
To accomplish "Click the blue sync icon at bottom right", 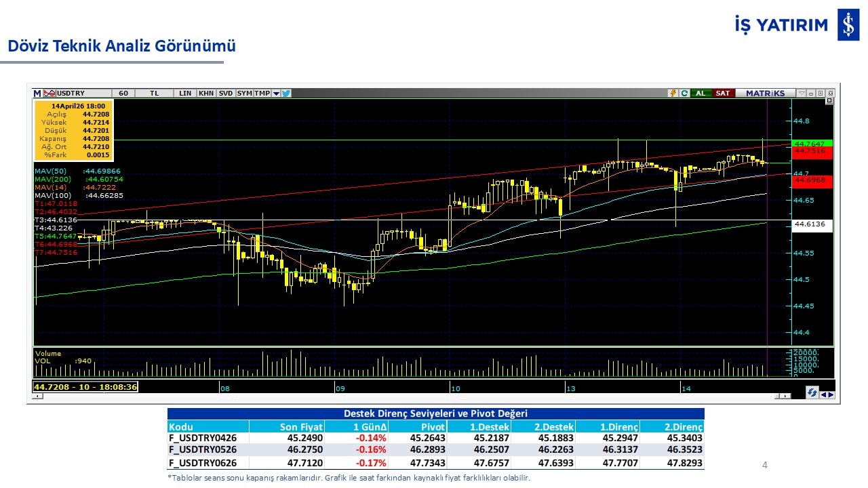I will click(x=812, y=392).
